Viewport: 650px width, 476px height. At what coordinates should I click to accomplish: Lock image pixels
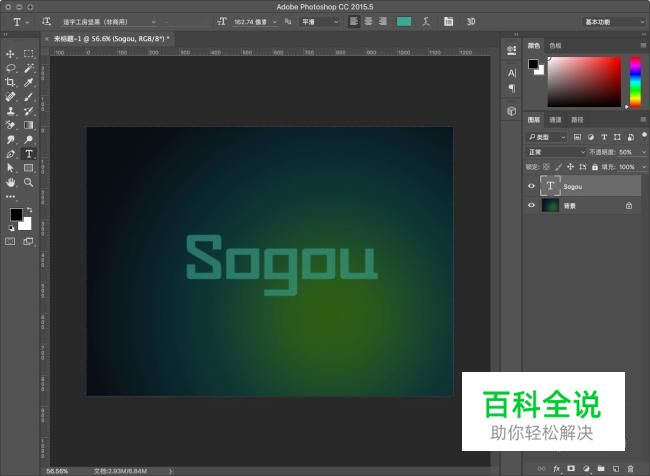point(558,167)
